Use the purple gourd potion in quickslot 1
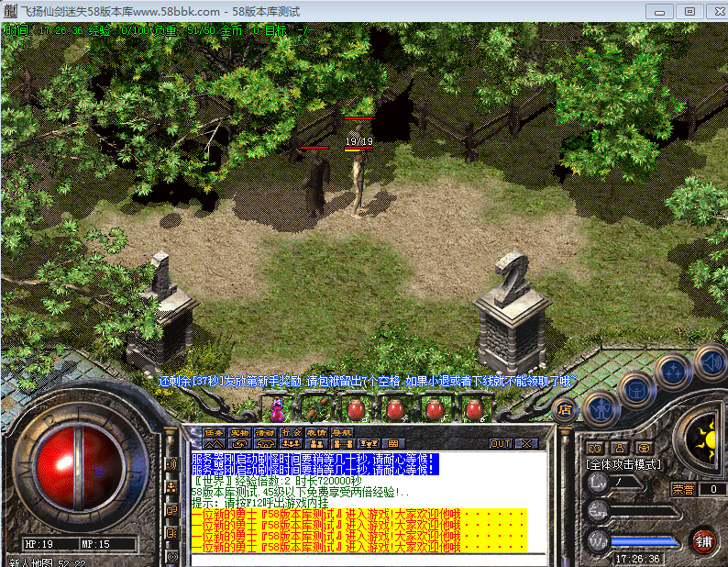 click(x=277, y=409)
